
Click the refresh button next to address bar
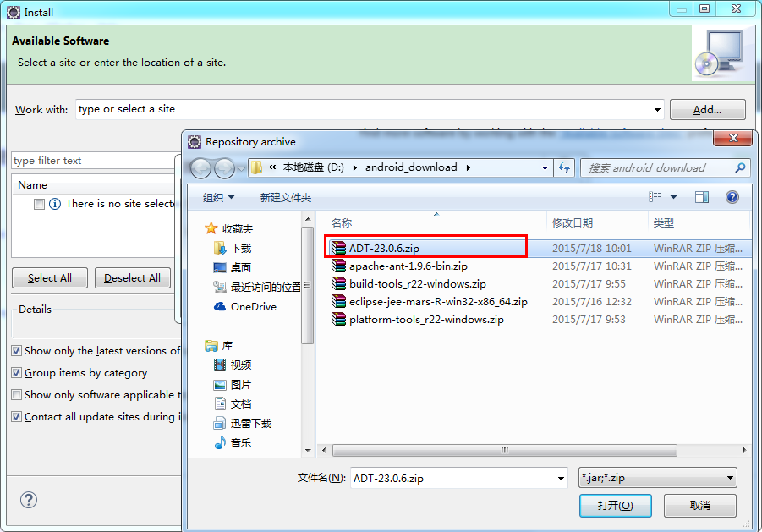coord(564,168)
